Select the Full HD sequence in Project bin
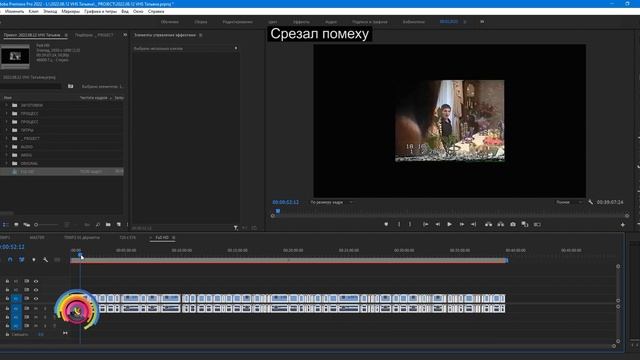The width and height of the screenshot is (640, 360). click(62, 172)
